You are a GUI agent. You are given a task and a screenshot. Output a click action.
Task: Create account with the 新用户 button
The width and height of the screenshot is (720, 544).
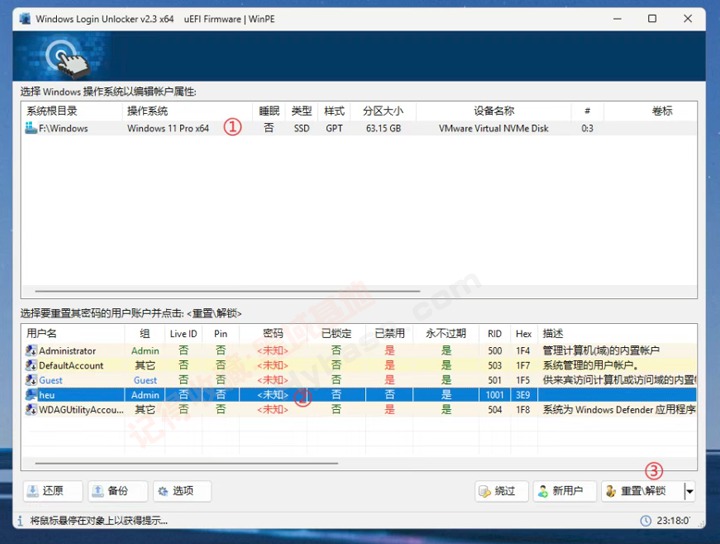(565, 491)
